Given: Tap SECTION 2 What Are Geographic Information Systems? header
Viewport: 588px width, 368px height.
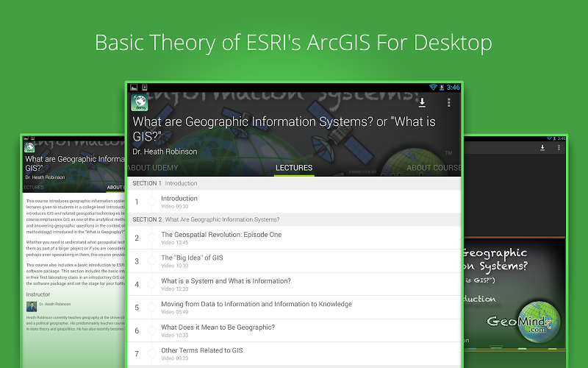Looking at the screenshot, I should click(x=294, y=219).
